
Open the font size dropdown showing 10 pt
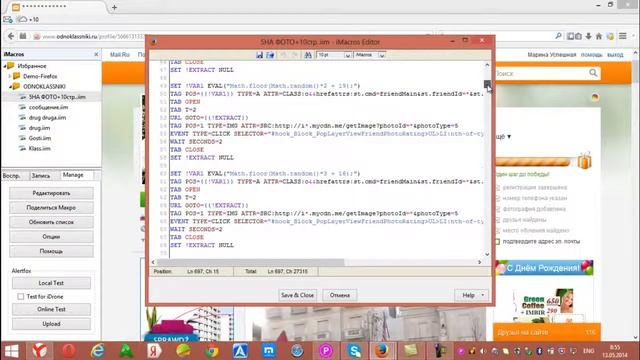coord(347,55)
